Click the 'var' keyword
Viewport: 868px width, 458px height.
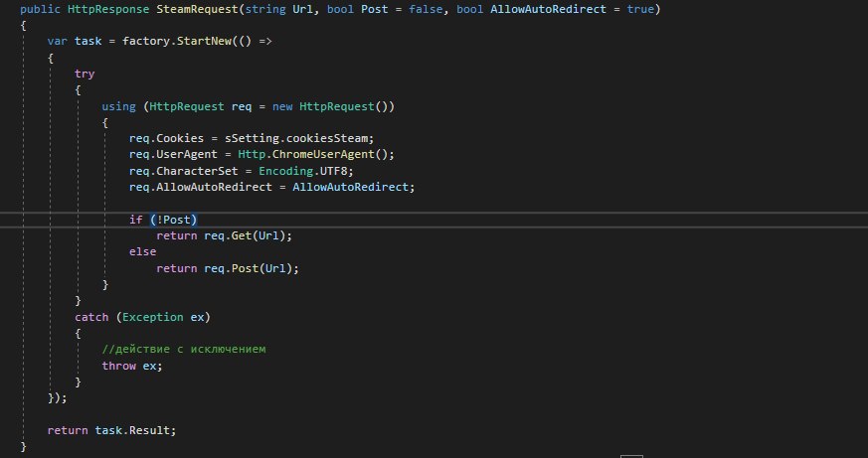58,42
